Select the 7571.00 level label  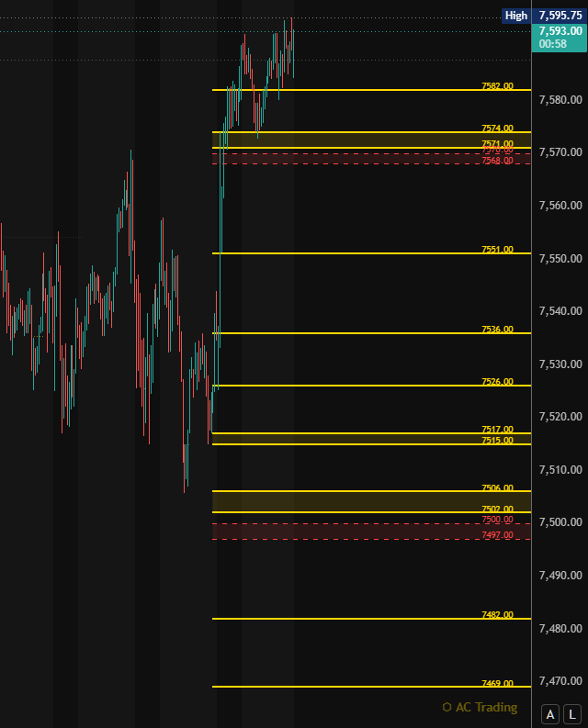(x=497, y=143)
